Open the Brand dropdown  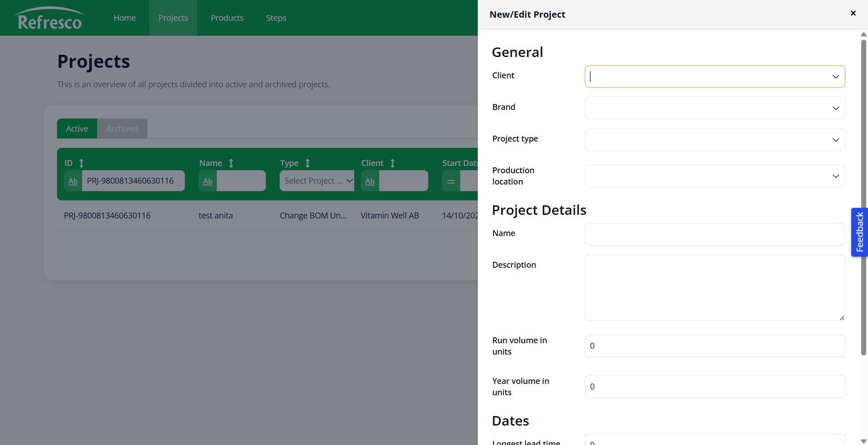point(715,108)
